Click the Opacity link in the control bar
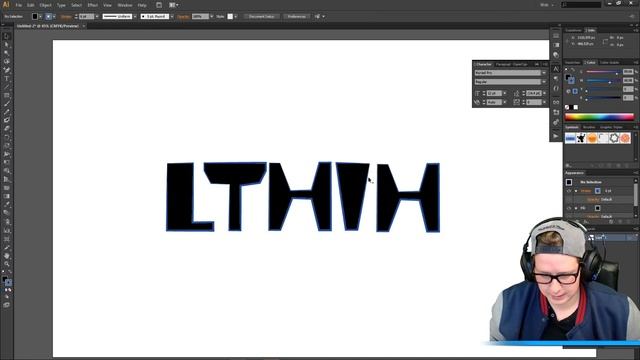The width and height of the screenshot is (640, 360). click(183, 17)
